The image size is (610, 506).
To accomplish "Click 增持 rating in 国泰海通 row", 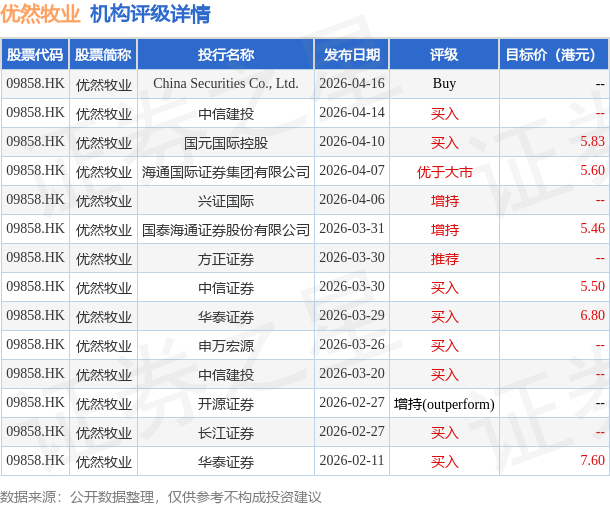I will click(444, 230).
